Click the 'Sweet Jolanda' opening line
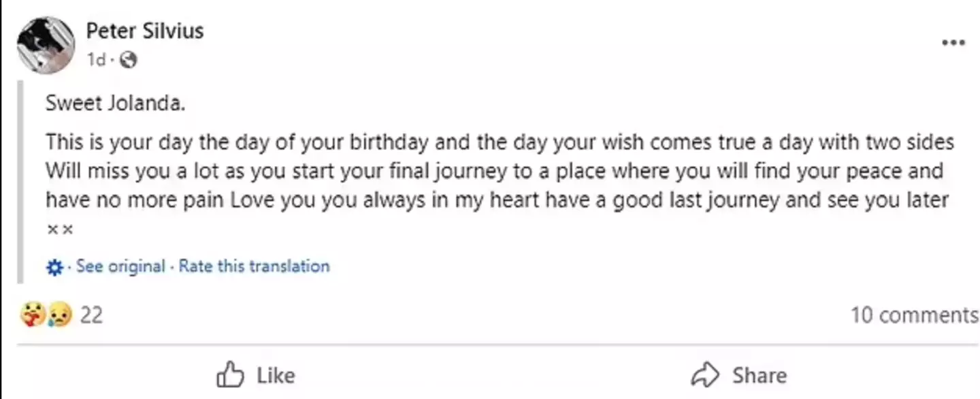The height and width of the screenshot is (399, 980). point(114,103)
